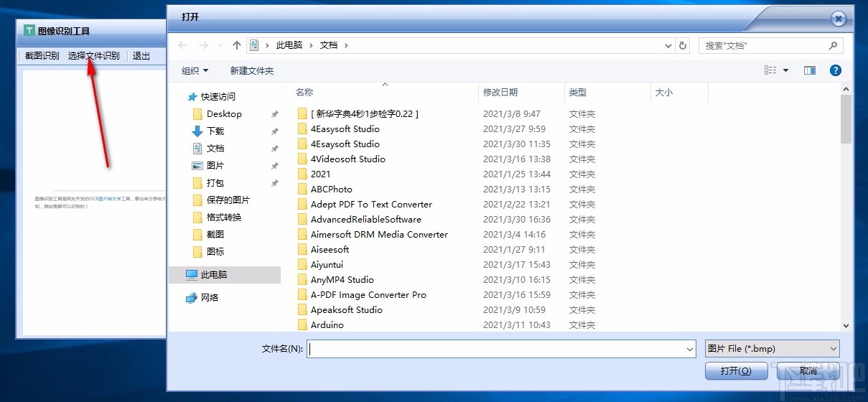Image resolution: width=868 pixels, height=402 pixels.
Task: Open the view options dropdown arrow
Action: pyautogui.click(x=785, y=70)
